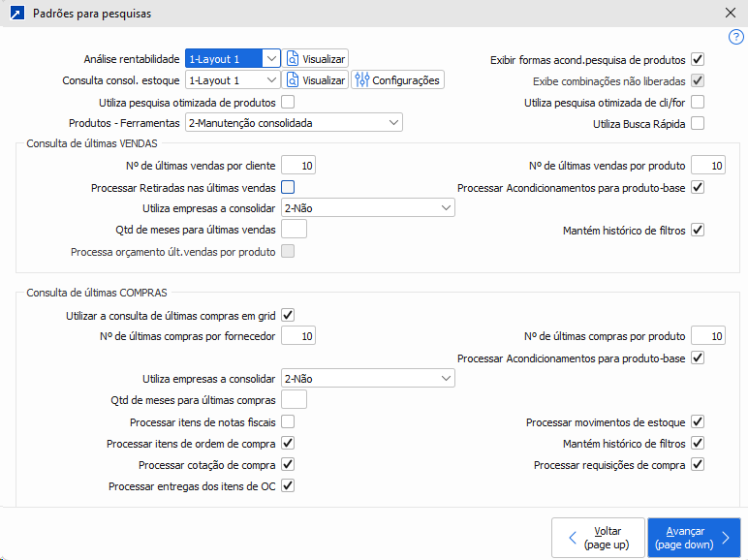Click Nº de últimas compras por fornecedor field
This screenshot has height=560, width=748.
tap(298, 336)
